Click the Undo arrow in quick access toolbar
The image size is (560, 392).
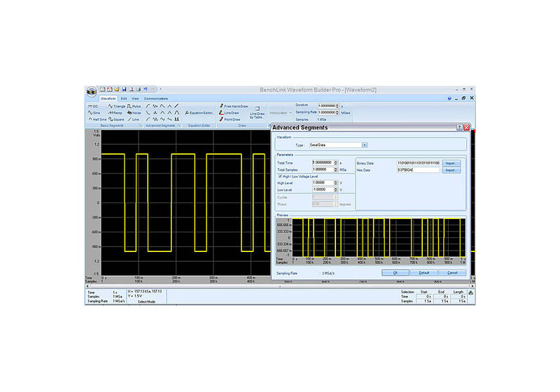pos(146,89)
